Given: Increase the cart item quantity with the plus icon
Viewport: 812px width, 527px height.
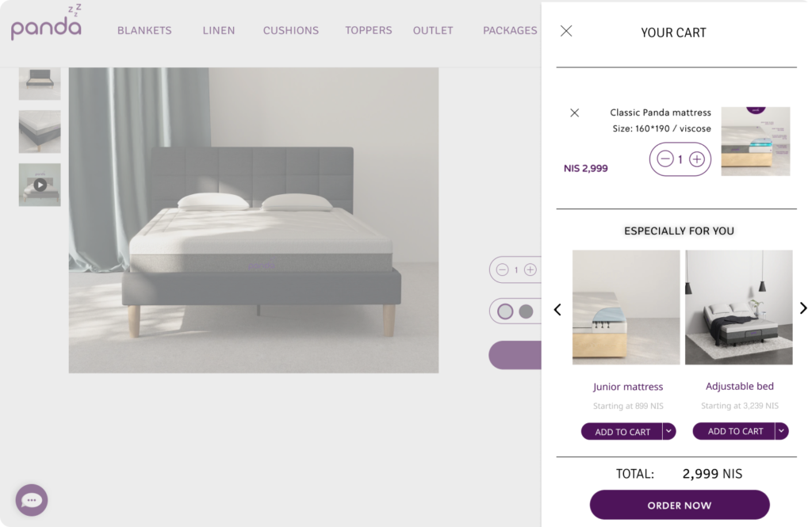Looking at the screenshot, I should click(697, 159).
